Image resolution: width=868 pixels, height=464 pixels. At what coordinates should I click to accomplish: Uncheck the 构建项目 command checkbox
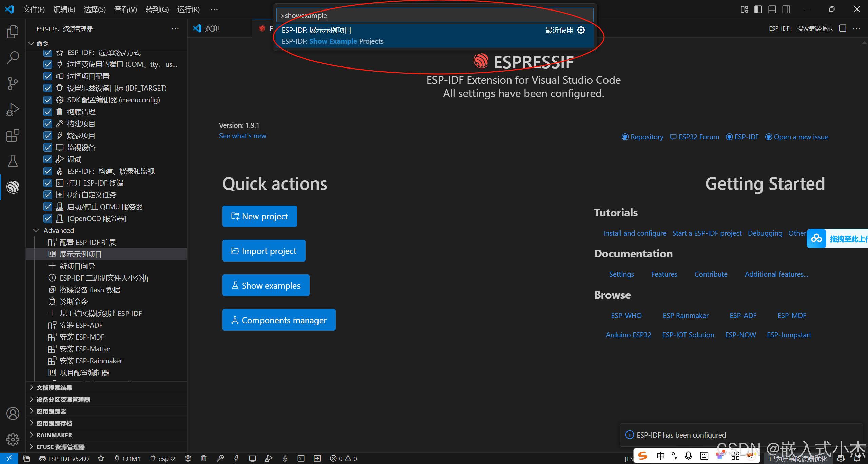point(47,123)
